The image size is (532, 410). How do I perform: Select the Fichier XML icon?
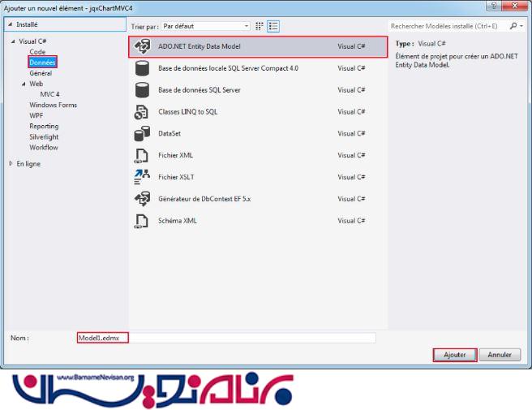(x=142, y=155)
